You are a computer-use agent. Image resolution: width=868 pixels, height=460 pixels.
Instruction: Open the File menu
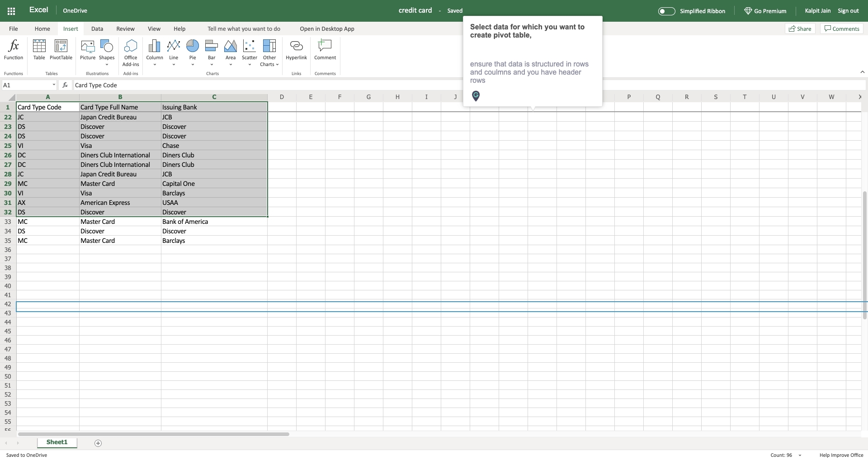tap(14, 28)
